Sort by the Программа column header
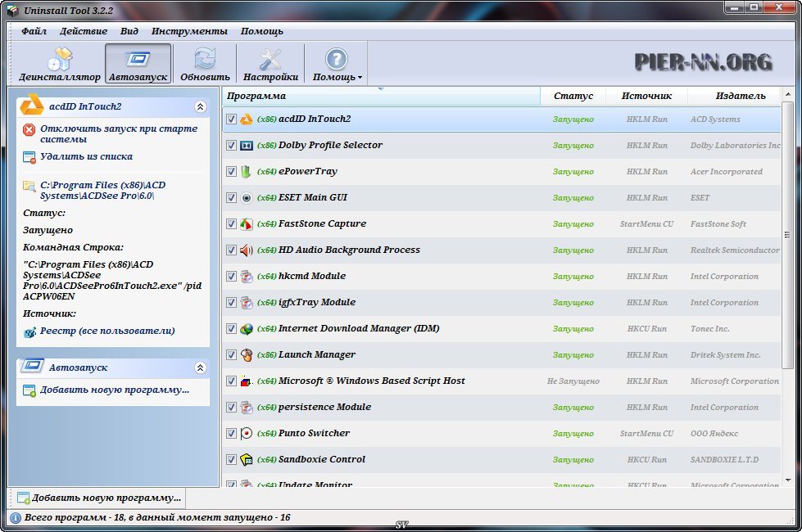The height and width of the screenshot is (532, 802). (x=381, y=96)
